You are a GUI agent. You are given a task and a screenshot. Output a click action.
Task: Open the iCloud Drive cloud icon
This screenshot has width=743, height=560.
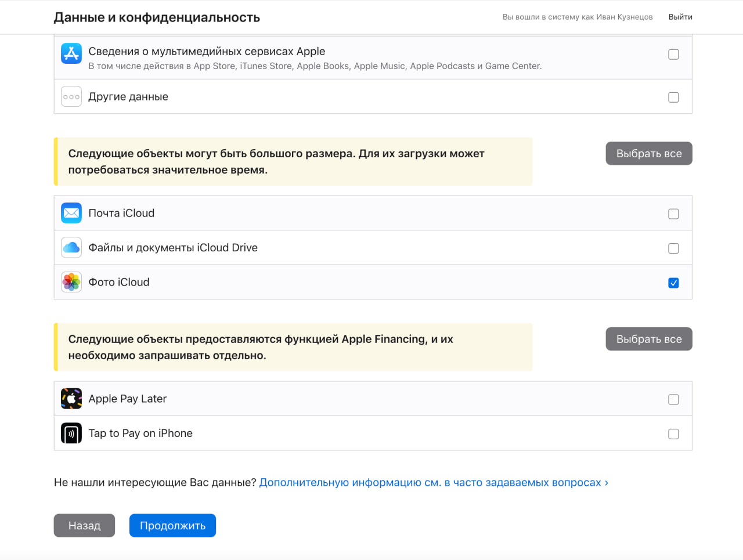point(71,247)
